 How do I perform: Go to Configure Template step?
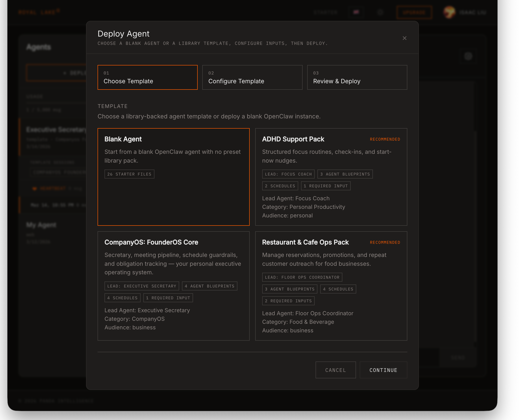point(252,77)
